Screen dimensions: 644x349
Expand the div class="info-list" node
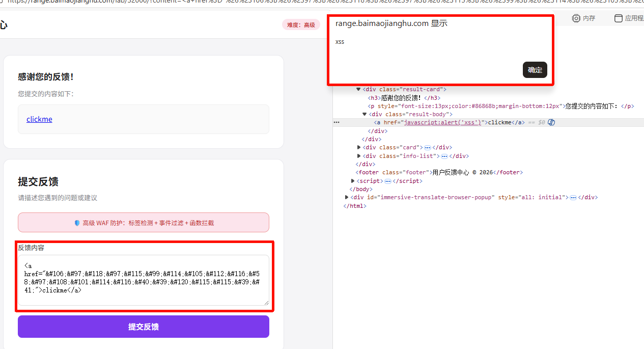[359, 156]
